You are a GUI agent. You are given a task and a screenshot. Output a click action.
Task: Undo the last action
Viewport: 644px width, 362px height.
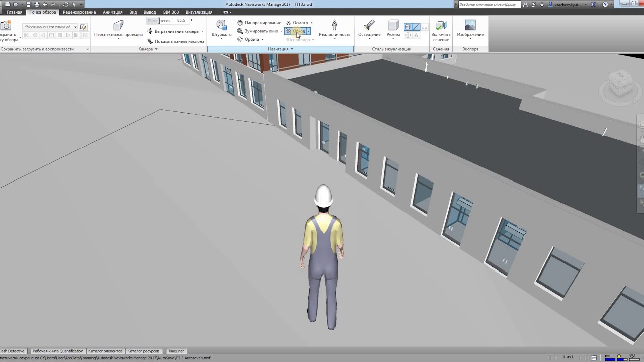(x=45, y=4)
